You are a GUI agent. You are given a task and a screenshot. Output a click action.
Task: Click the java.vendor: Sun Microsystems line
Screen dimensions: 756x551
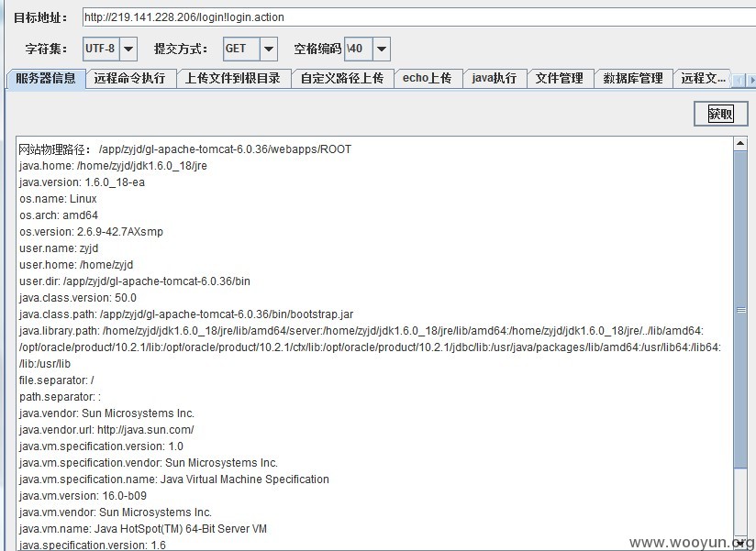106,413
